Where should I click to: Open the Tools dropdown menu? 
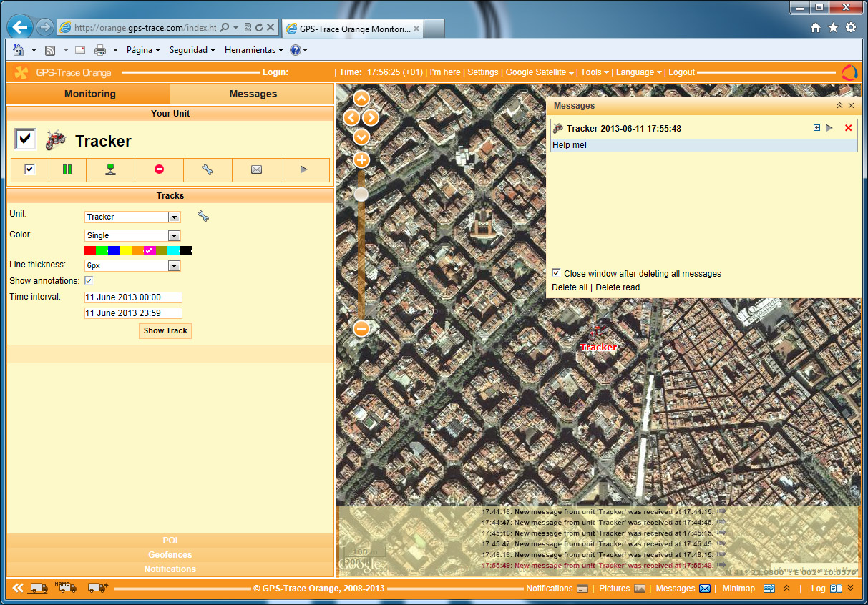tap(595, 72)
